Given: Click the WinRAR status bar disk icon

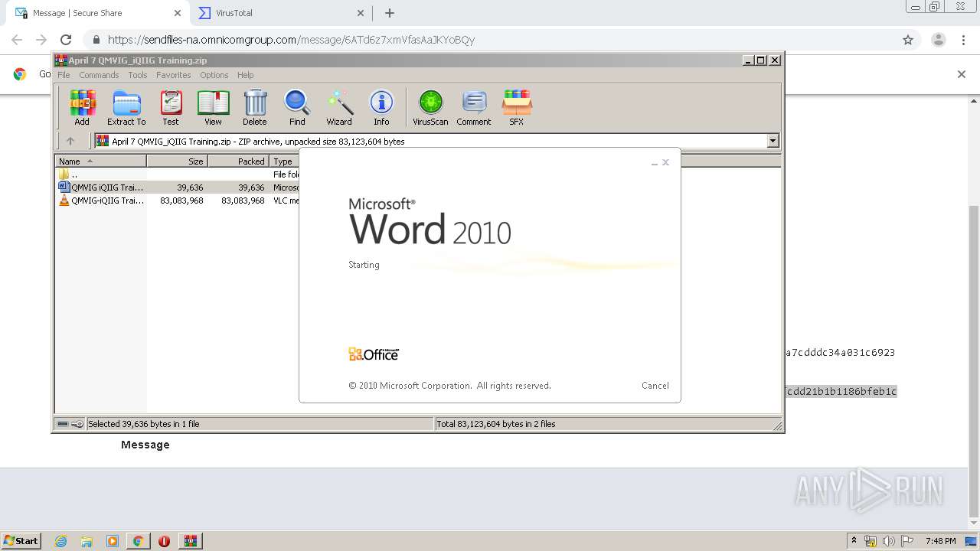Looking at the screenshot, I should pos(63,424).
